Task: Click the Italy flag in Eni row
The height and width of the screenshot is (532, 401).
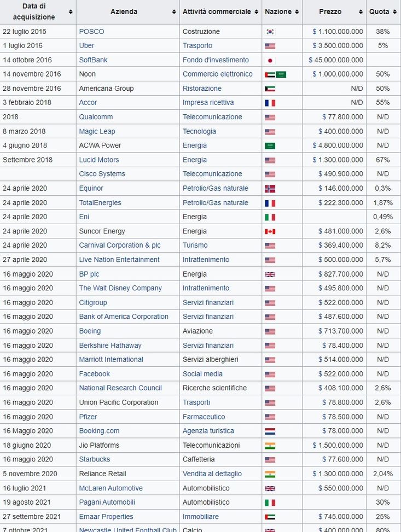Action: click(x=270, y=217)
